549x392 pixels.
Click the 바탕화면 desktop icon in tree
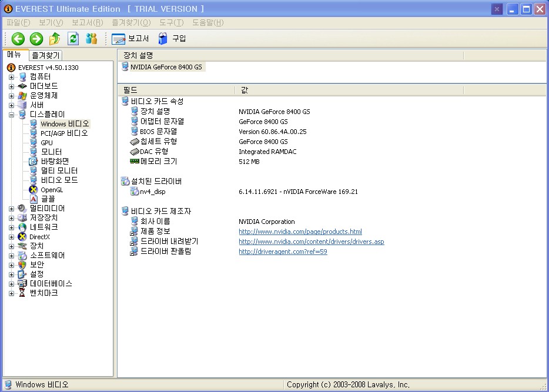(34, 162)
